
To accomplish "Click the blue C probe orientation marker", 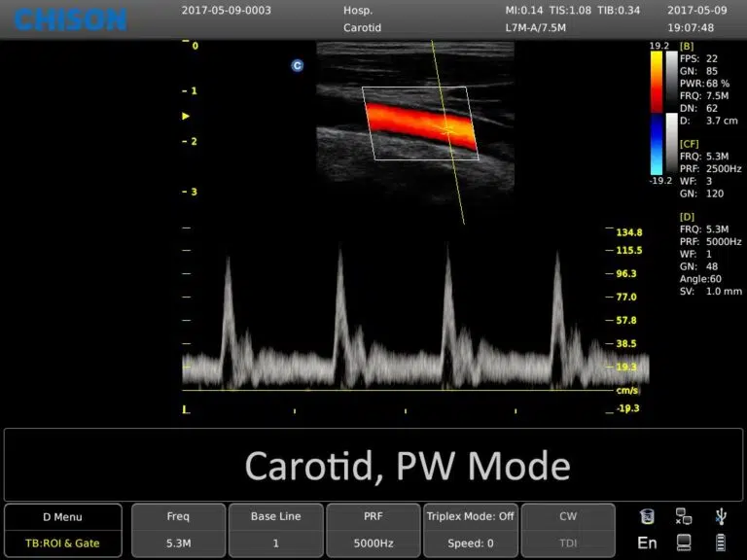I will pyautogui.click(x=298, y=65).
